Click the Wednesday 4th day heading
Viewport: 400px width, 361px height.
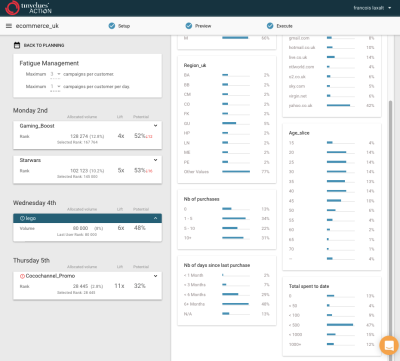(34, 203)
